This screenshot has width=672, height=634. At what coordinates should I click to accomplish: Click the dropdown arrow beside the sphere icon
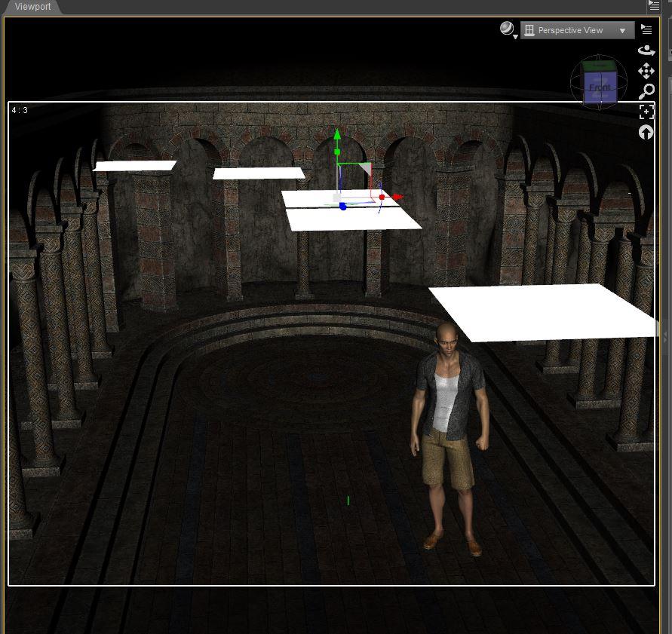[x=516, y=37]
